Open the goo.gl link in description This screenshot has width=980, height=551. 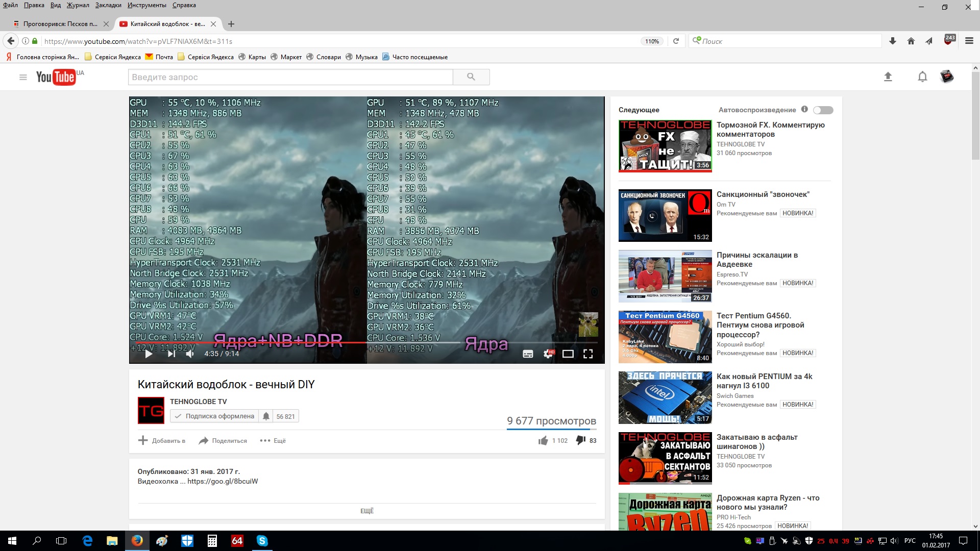click(x=223, y=481)
